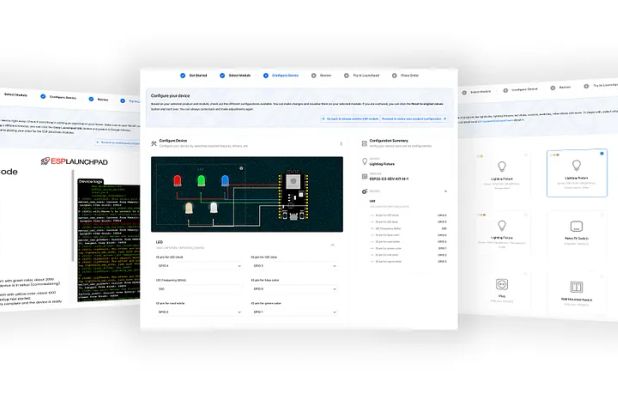
Task: Click the ESP dev board in the diagram
Action: point(293,196)
